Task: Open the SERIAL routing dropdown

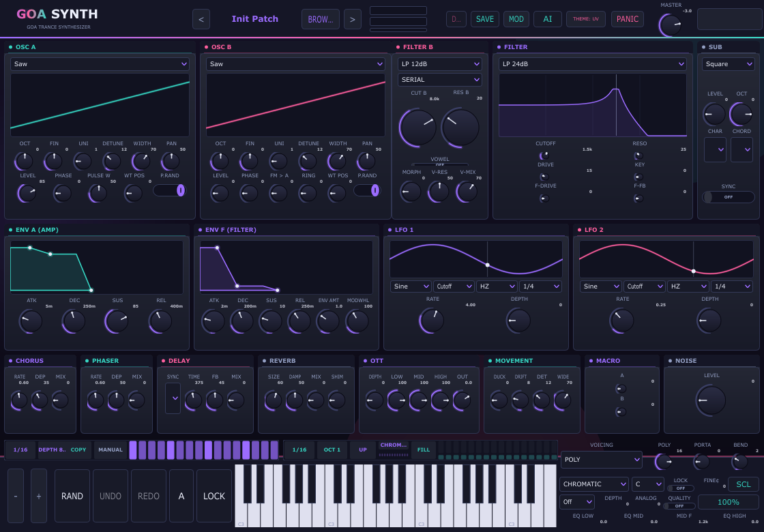Action: click(440, 79)
